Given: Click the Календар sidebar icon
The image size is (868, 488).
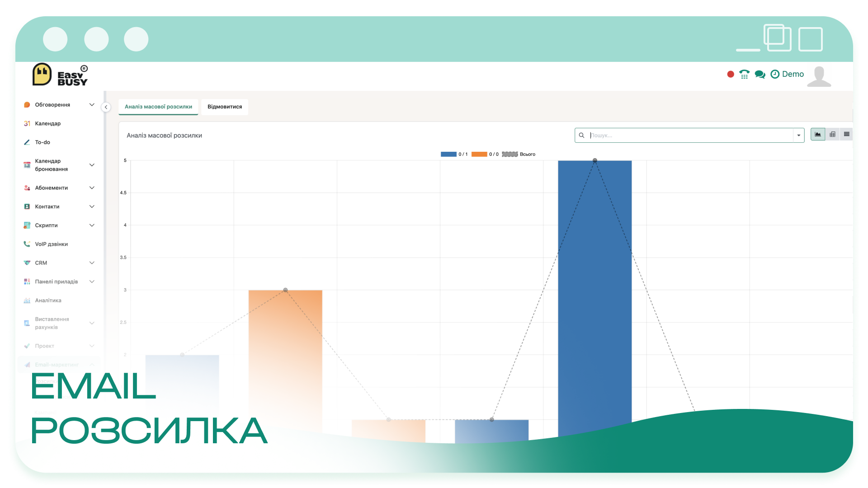Looking at the screenshot, I should pyautogui.click(x=27, y=123).
